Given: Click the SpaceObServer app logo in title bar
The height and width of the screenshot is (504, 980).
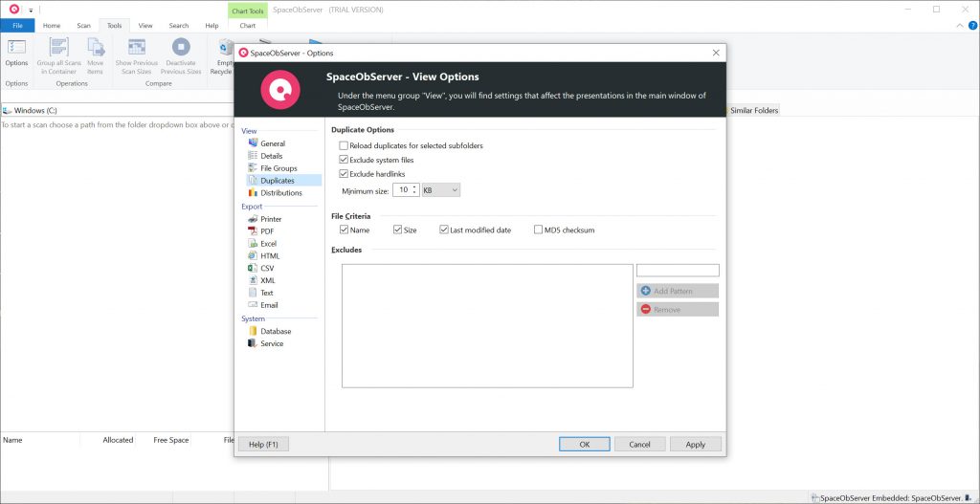Looking at the screenshot, I should 13,9.
